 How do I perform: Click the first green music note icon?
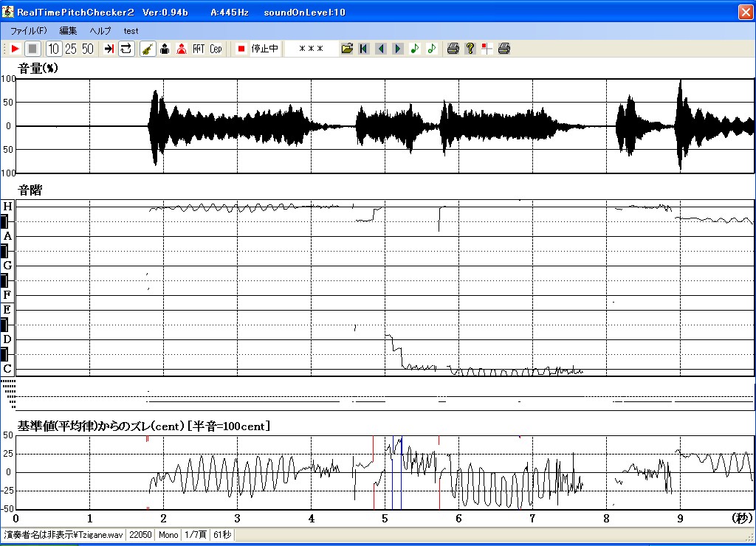(415, 49)
